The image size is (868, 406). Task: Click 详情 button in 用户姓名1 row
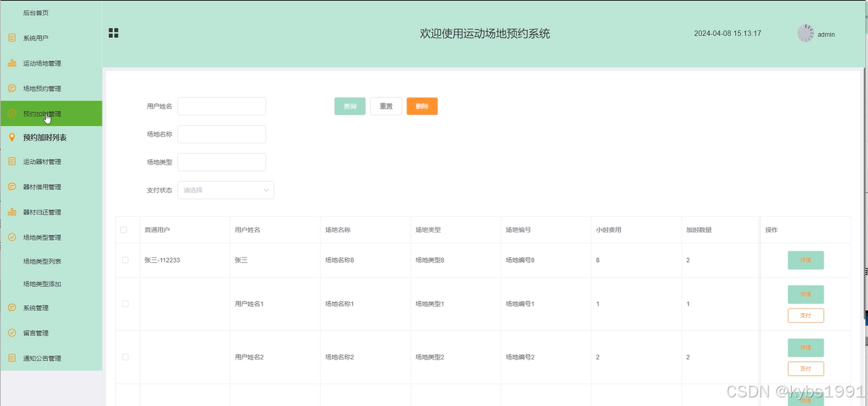point(806,295)
